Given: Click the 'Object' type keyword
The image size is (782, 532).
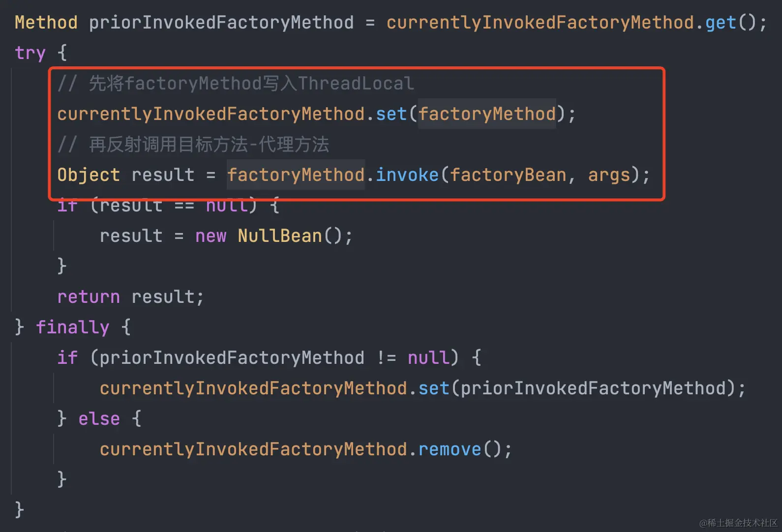Looking at the screenshot, I should (x=89, y=175).
